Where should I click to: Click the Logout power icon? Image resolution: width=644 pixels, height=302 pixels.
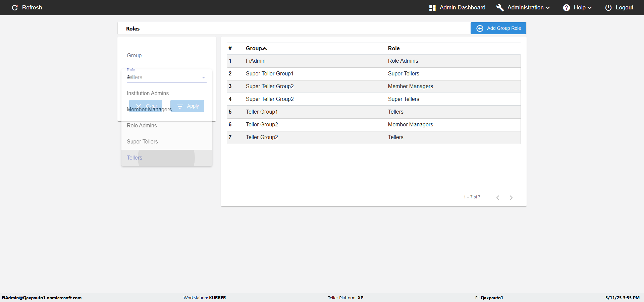(608, 7)
